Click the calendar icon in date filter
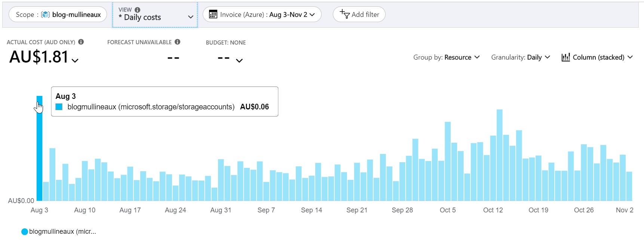 click(213, 15)
